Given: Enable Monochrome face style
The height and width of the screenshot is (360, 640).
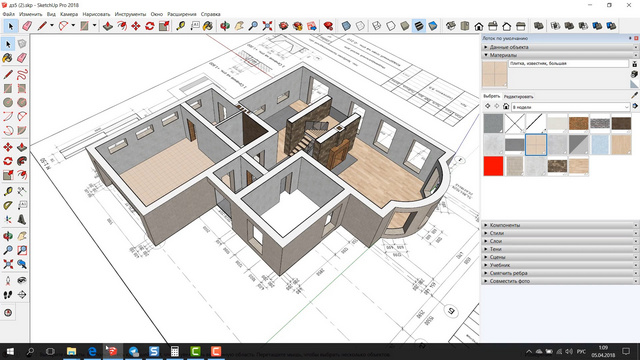Looking at the screenshot, I should click(x=433, y=26).
